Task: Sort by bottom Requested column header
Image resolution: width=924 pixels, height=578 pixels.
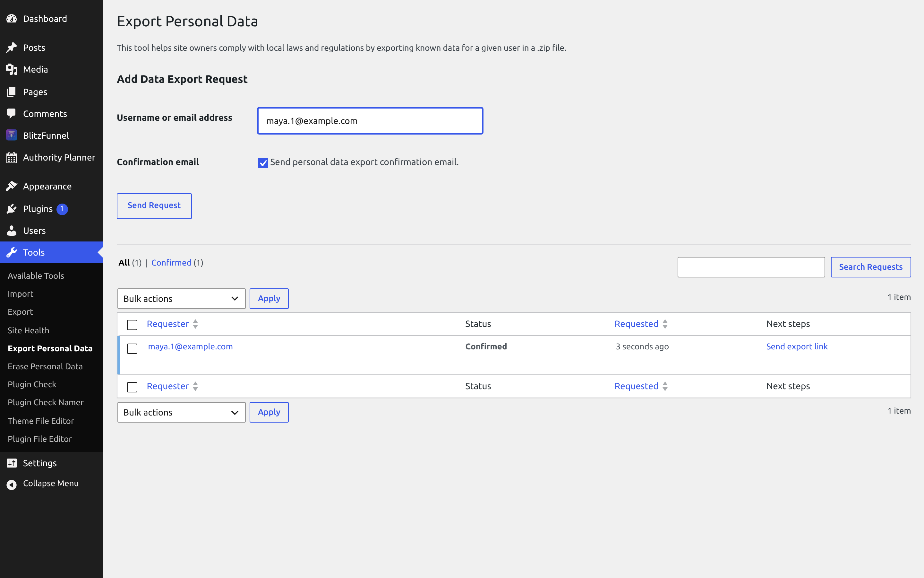Action: pos(636,386)
